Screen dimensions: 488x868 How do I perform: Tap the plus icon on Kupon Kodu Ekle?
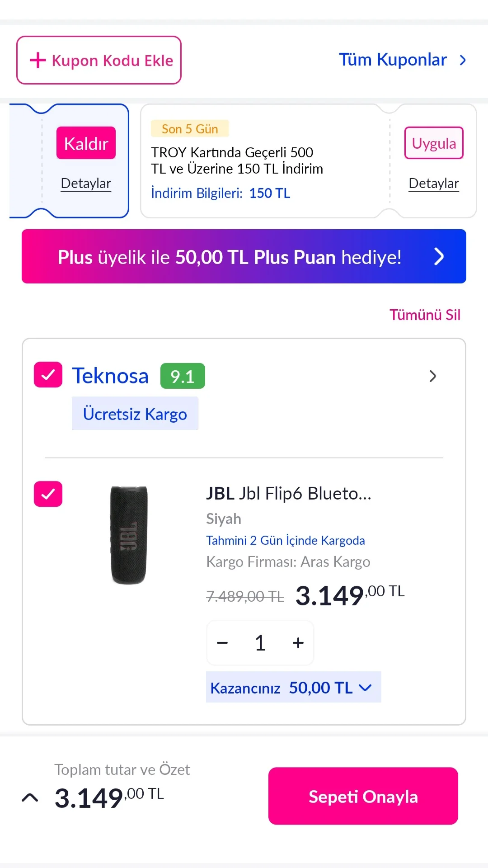(x=38, y=60)
